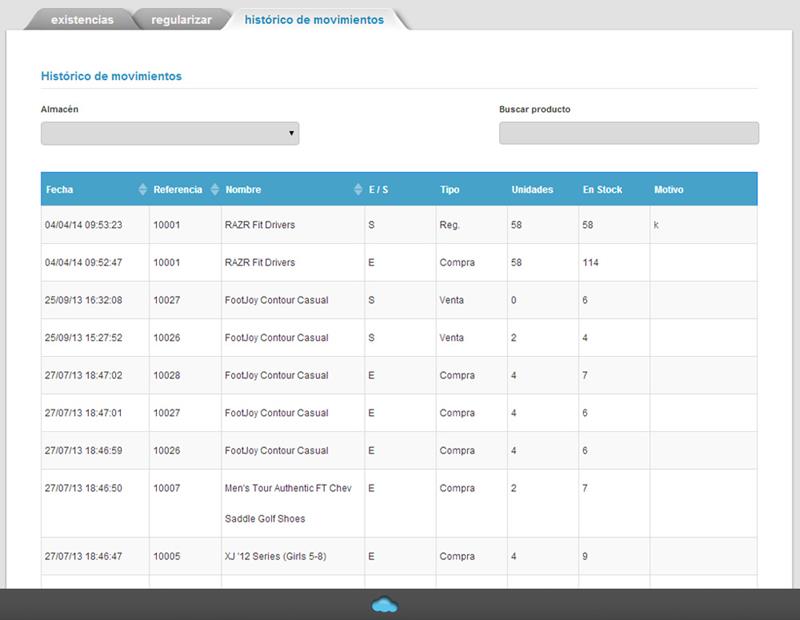Screen dimensions: 800x620
Task: Click the Unidades column header
Action: click(x=532, y=190)
